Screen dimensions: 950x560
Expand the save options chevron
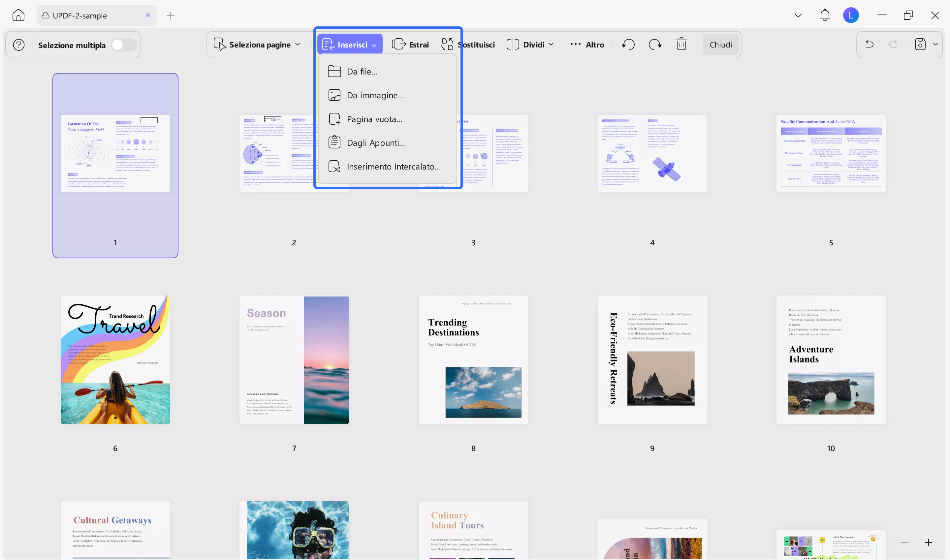click(x=936, y=44)
